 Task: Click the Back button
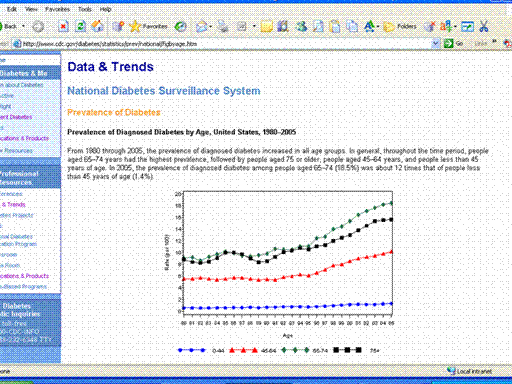pyautogui.click(x=8, y=26)
